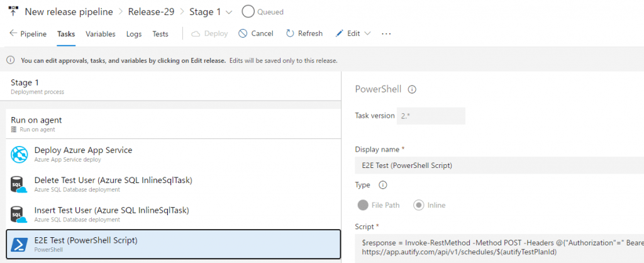The width and height of the screenshot is (644, 263).
Task: Go back to Pipeline view
Action: pos(28,34)
